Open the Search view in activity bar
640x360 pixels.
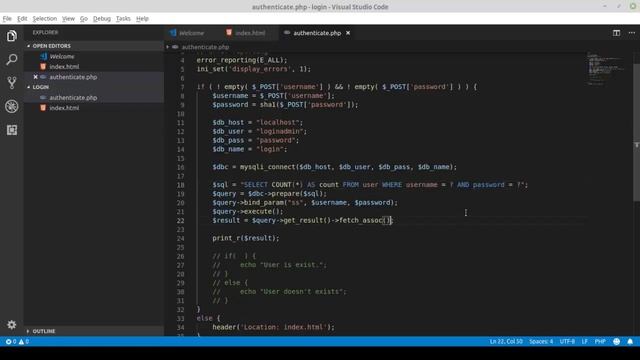click(11, 60)
